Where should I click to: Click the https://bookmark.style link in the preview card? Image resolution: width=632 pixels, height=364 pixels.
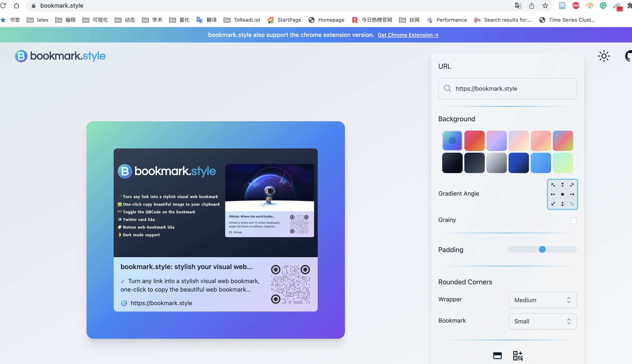[161, 303]
